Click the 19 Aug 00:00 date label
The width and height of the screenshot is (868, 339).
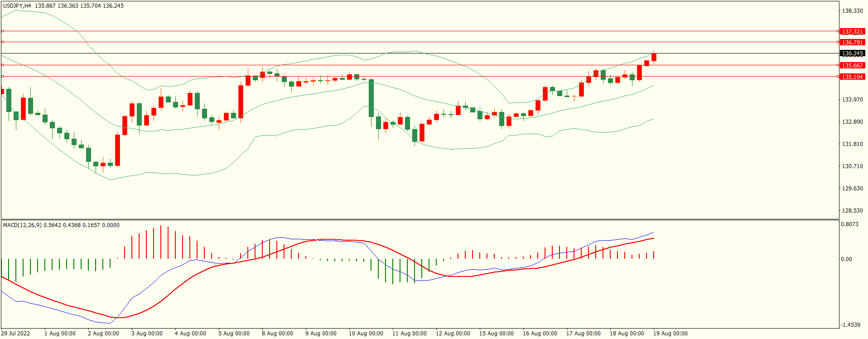click(670, 334)
